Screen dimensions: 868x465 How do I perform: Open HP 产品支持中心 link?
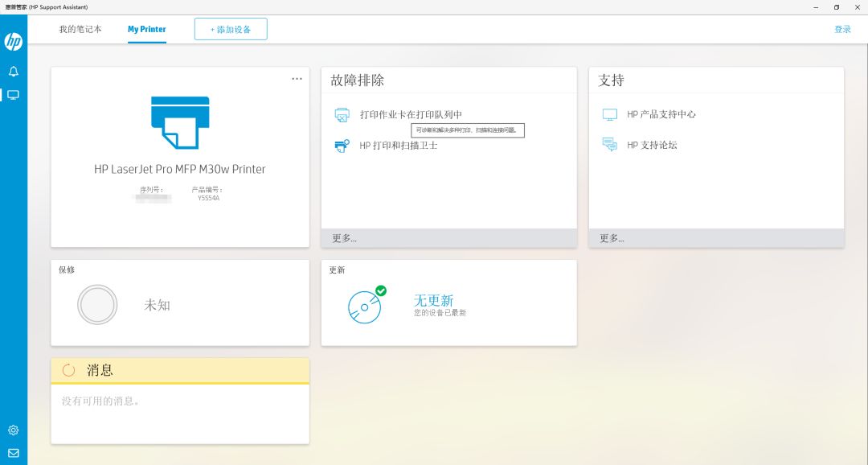point(661,114)
